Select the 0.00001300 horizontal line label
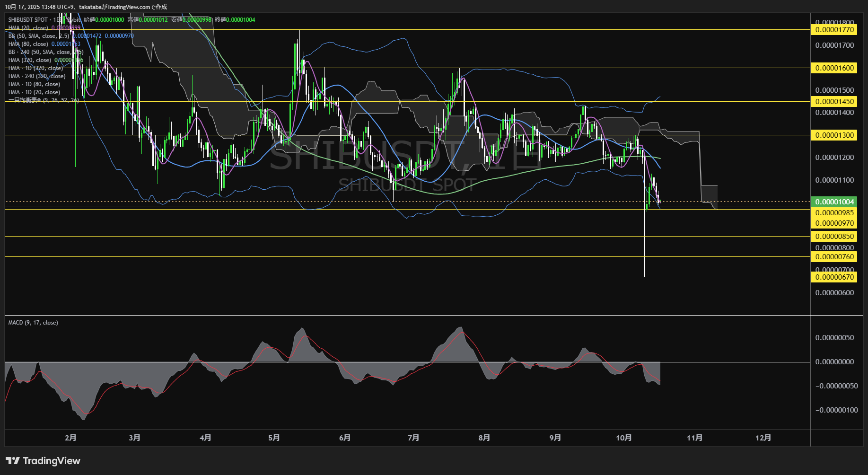Image resolution: width=868 pixels, height=475 pixels. 835,135
